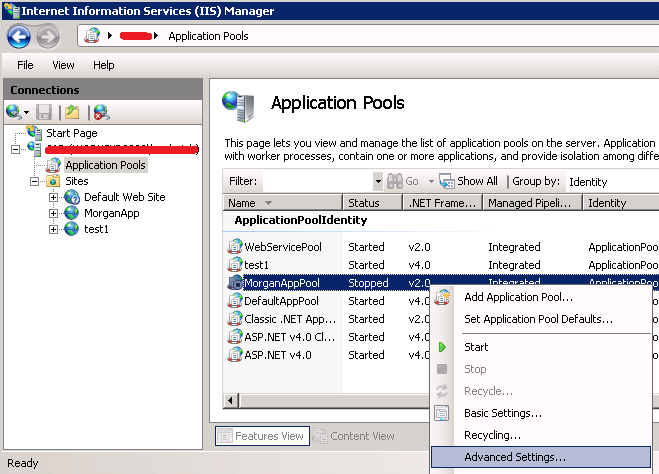Click the Back navigation arrow
659x474 pixels.
pyautogui.click(x=18, y=37)
